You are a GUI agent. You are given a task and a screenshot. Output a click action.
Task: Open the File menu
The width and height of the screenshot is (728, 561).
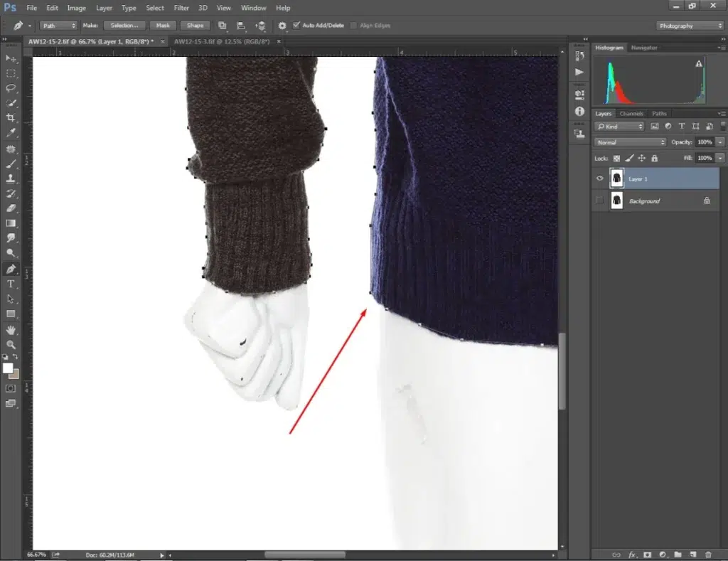[x=31, y=8]
